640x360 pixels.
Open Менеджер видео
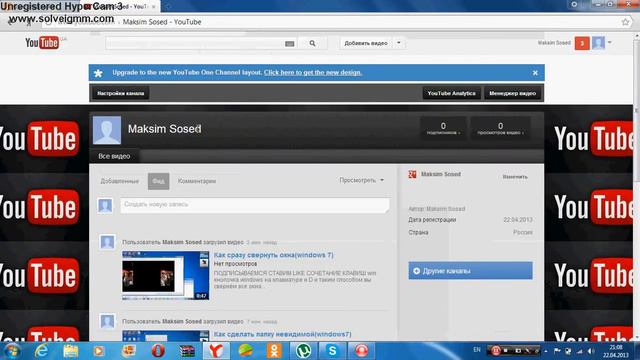[x=512, y=93]
